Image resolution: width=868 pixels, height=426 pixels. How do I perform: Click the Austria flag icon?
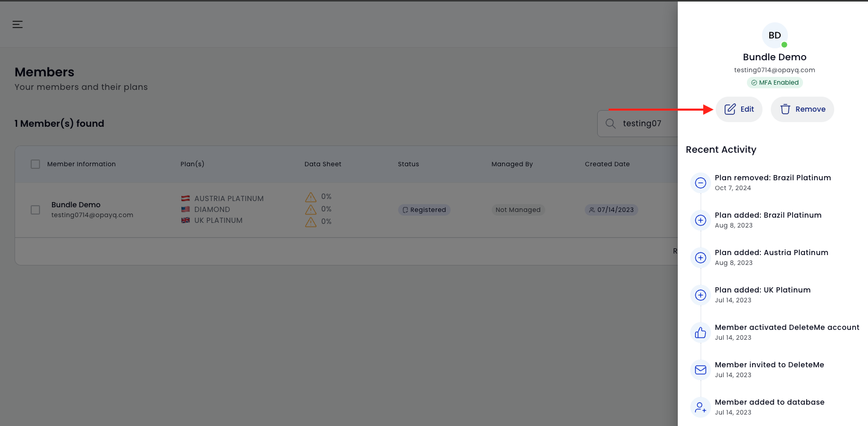(x=186, y=198)
